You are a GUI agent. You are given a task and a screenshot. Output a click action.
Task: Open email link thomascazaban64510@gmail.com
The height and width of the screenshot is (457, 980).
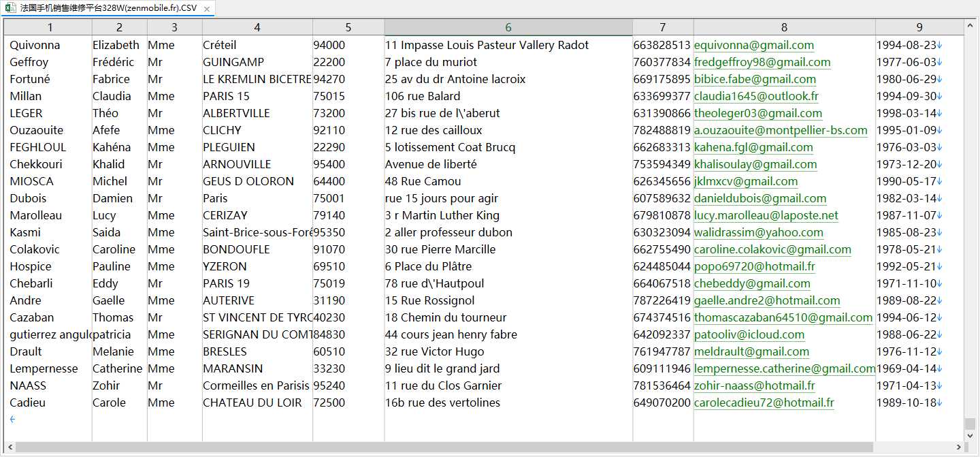tap(783, 317)
